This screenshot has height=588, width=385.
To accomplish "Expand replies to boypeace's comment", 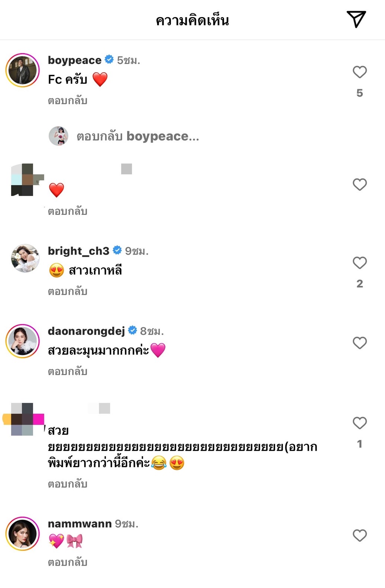I will 137,136.
